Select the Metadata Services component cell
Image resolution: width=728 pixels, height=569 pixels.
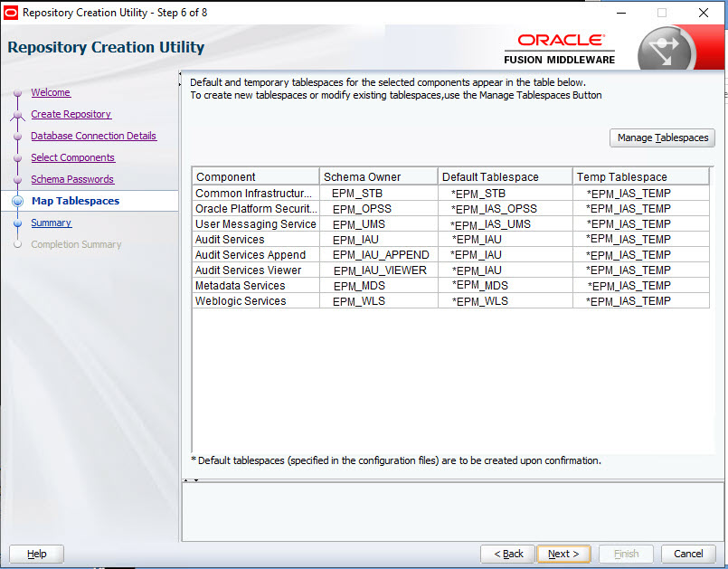tap(256, 285)
